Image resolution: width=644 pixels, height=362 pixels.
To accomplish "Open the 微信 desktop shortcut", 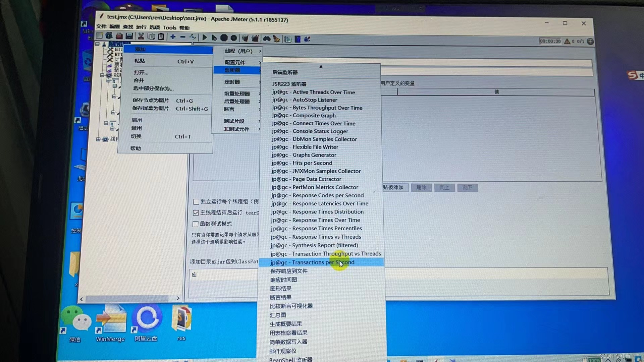I will pos(75,323).
